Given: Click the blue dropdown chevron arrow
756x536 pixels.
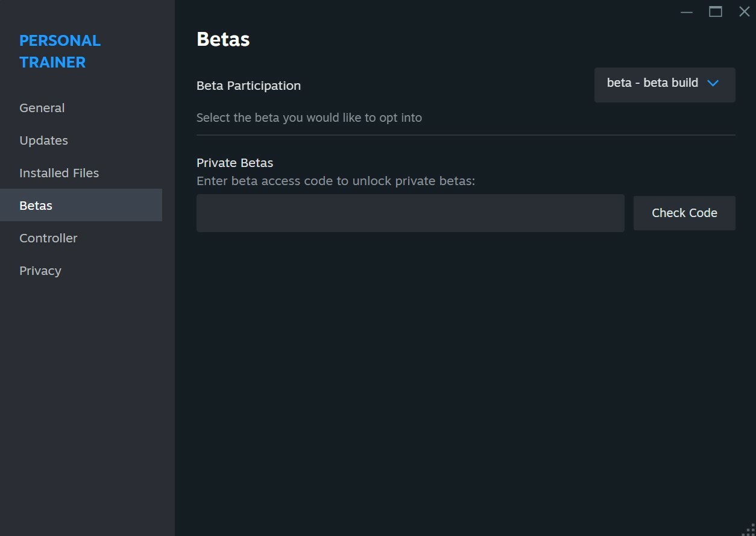Looking at the screenshot, I should tap(713, 83).
